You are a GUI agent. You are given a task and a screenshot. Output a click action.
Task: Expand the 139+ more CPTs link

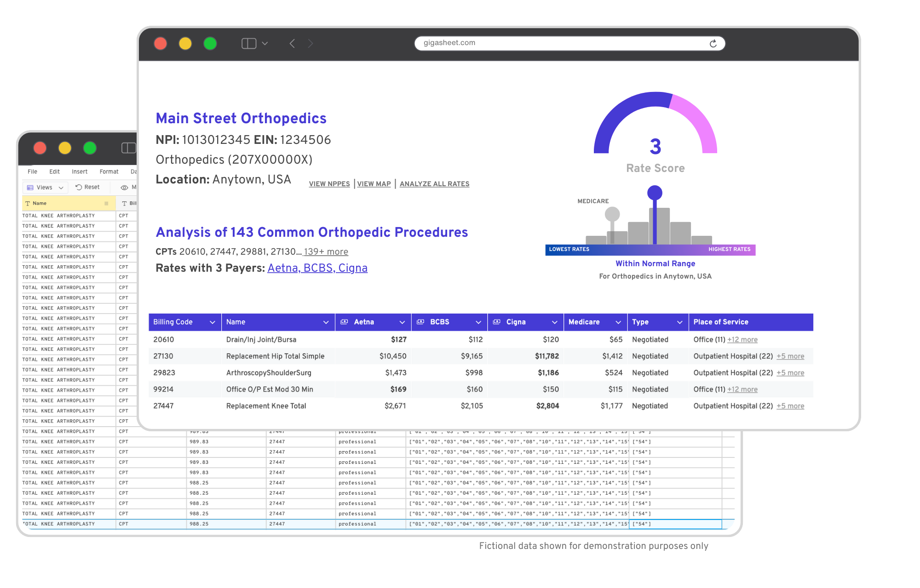coord(326,252)
